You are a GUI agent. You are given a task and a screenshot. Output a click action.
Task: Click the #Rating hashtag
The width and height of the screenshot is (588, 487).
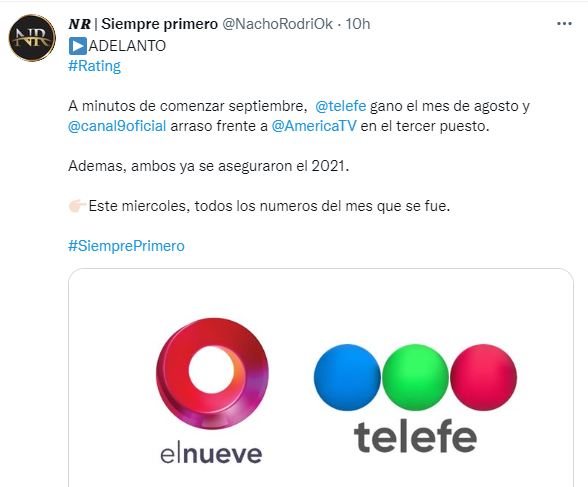coord(94,66)
